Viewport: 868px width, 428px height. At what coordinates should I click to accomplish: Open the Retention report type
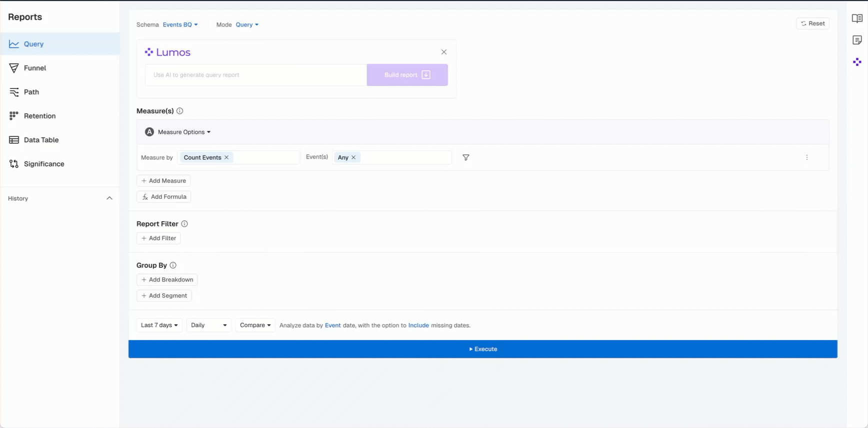point(59,116)
